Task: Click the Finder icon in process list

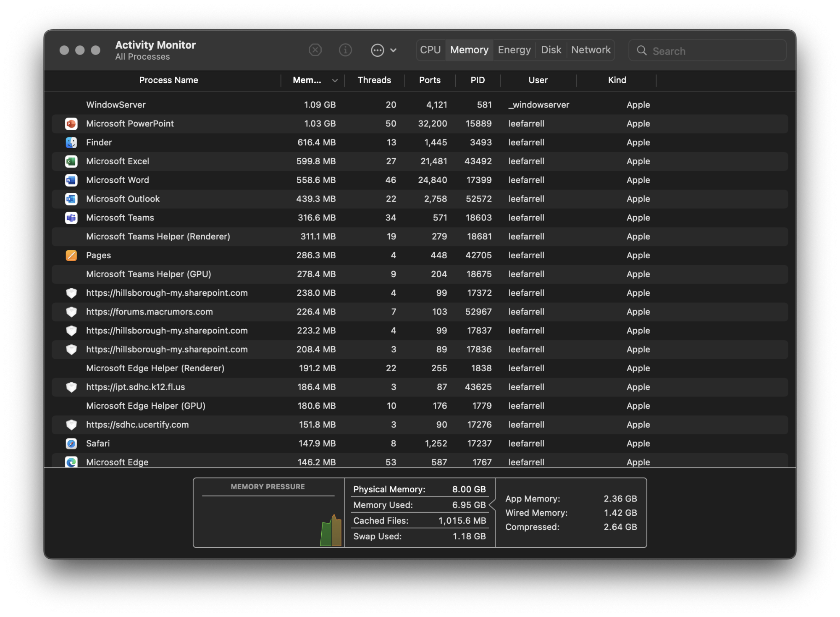Action: [x=71, y=143]
